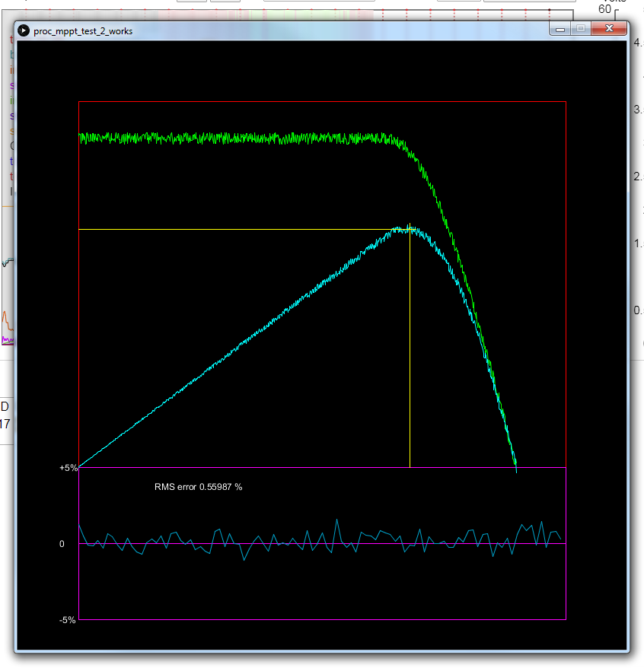Click the flat section of green curve
644x671 pixels.
coord(228,138)
